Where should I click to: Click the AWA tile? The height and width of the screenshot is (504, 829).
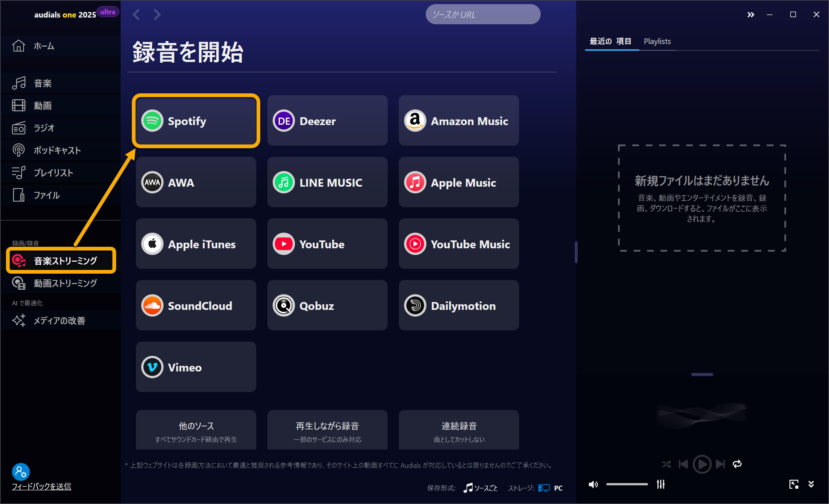click(x=196, y=182)
